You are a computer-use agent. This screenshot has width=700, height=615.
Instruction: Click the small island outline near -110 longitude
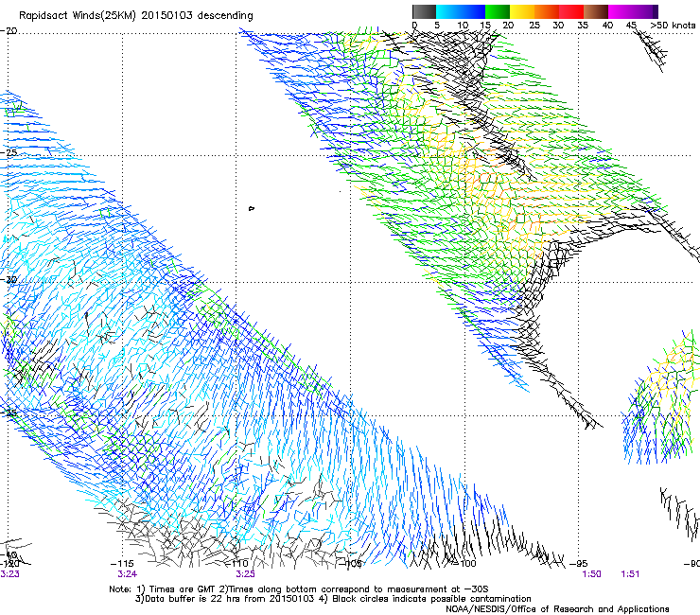pos(252,208)
